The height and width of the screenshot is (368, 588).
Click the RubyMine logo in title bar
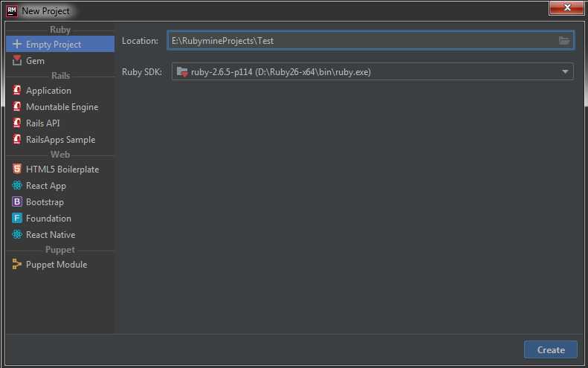tap(12, 11)
